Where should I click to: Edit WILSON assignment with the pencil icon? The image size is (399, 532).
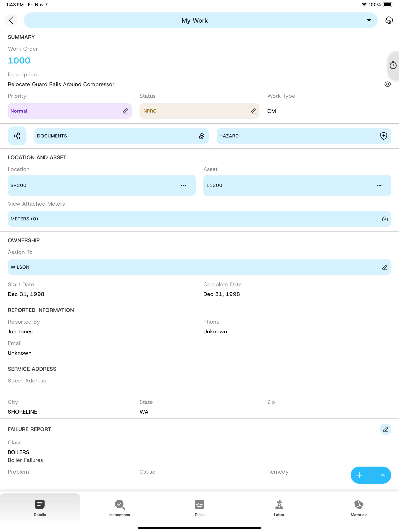385,267
